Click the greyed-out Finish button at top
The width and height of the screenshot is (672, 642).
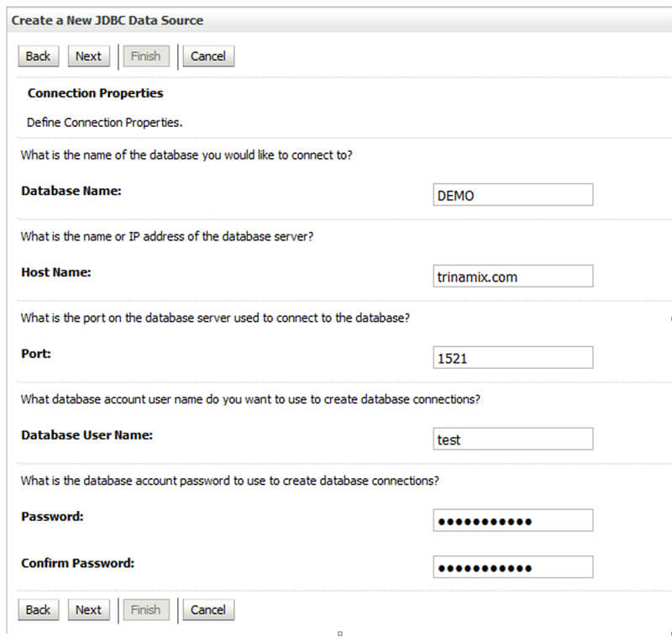point(145,56)
